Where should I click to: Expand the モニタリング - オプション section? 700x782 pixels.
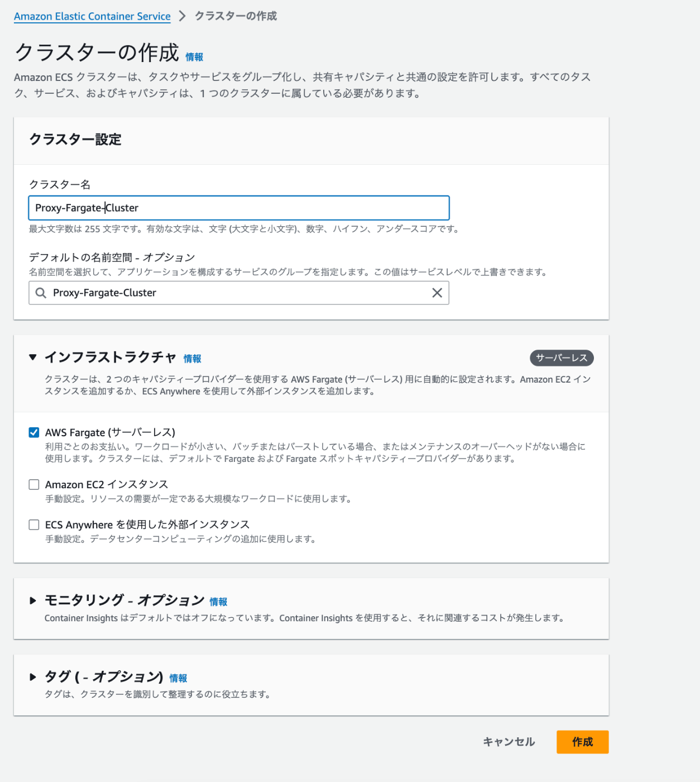[33, 600]
